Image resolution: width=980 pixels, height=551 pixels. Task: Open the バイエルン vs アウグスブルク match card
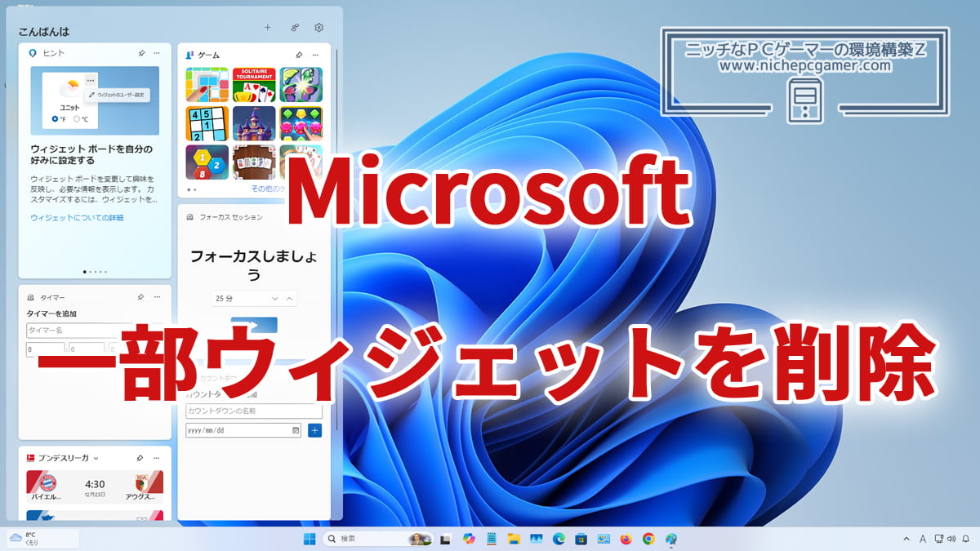pyautogui.click(x=95, y=486)
